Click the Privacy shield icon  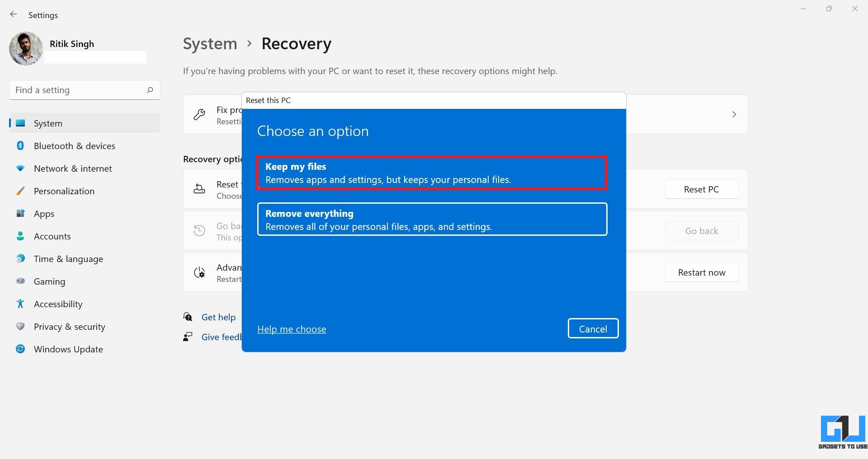point(20,326)
